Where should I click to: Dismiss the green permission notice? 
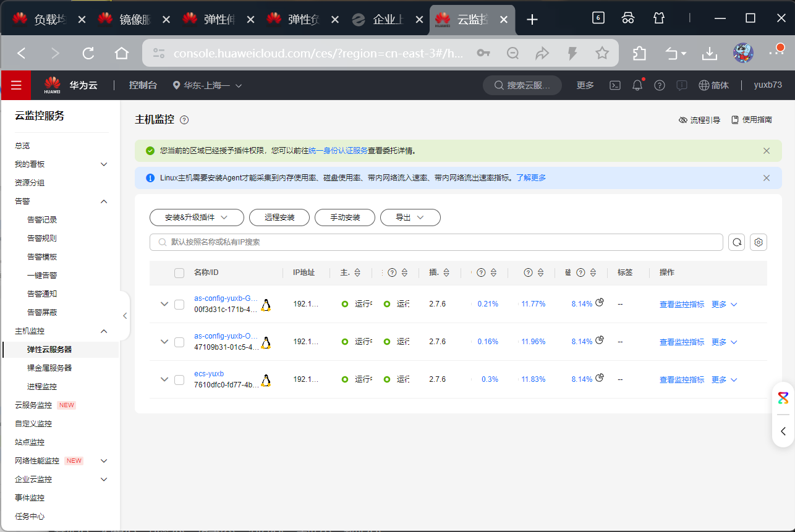767,151
